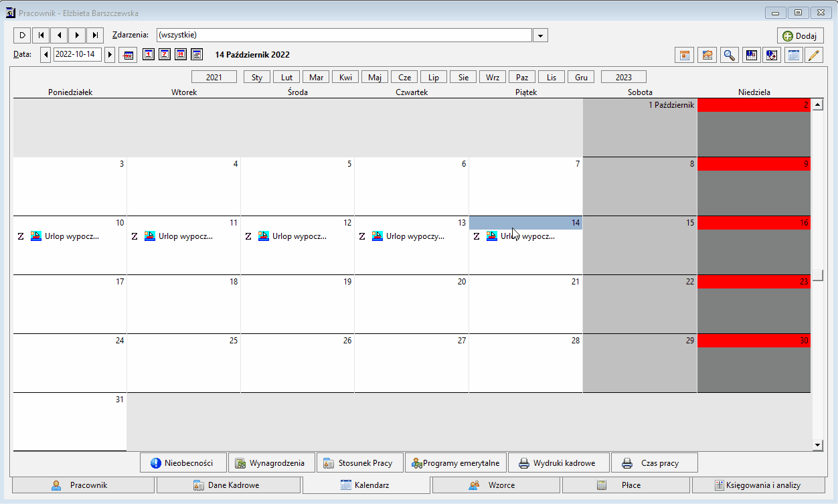Go to previous day with Data arrow

coord(46,54)
